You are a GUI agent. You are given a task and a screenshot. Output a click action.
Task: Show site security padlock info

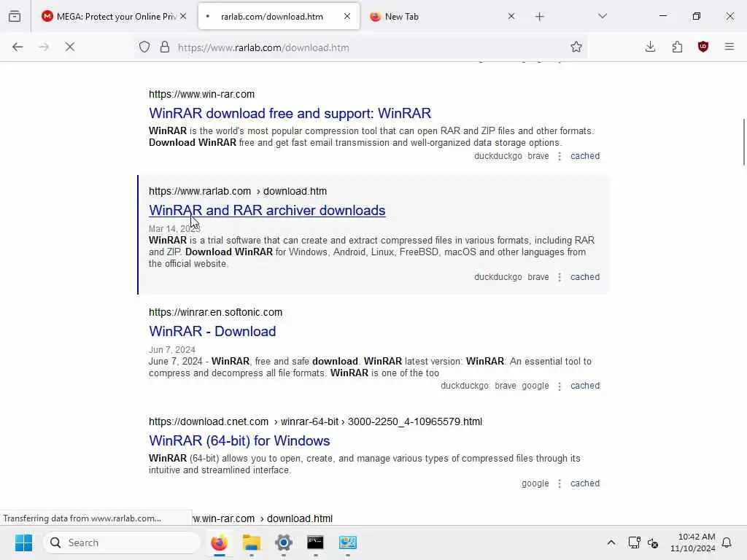(x=165, y=47)
